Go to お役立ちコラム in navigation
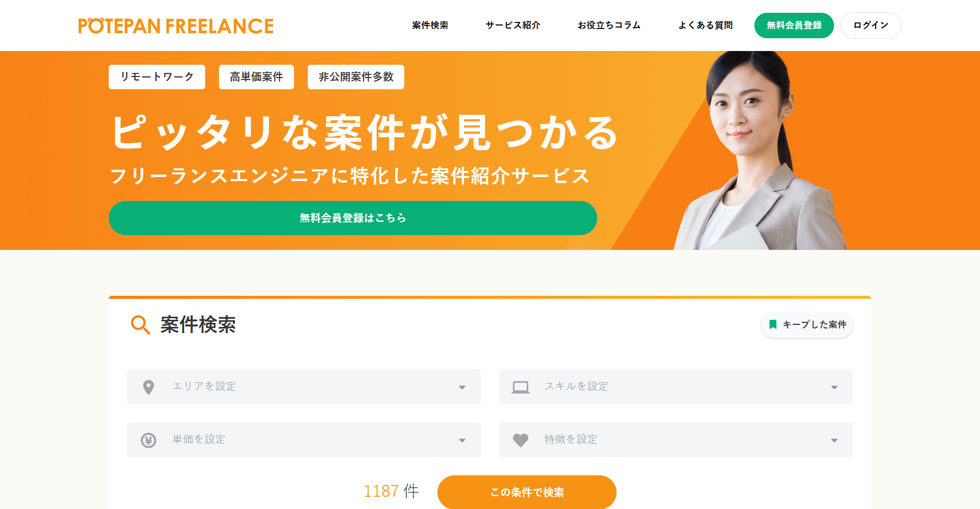Viewport: 980px width, 509px height. pos(609,25)
